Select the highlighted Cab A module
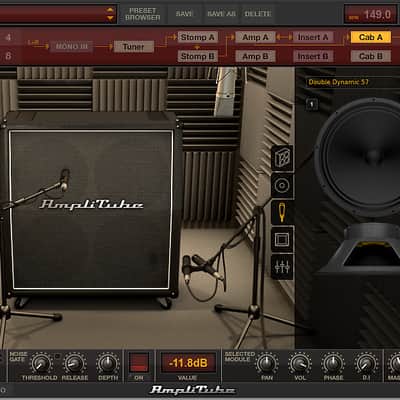The height and width of the screenshot is (400, 400). coord(371,37)
